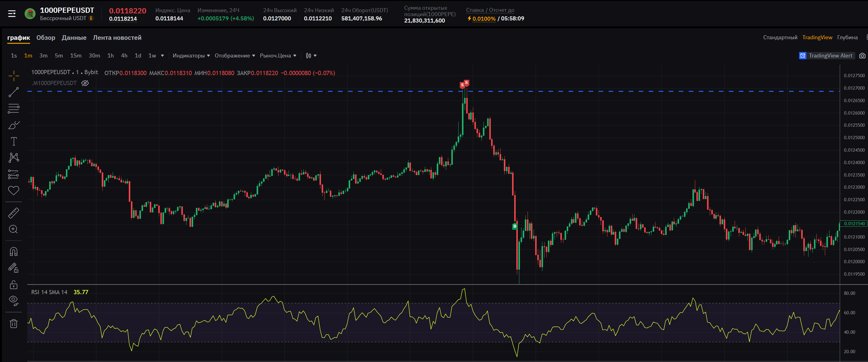The height and width of the screenshot is (362, 868).
Task: Toggle lock all drawing tools
Action: [13, 285]
